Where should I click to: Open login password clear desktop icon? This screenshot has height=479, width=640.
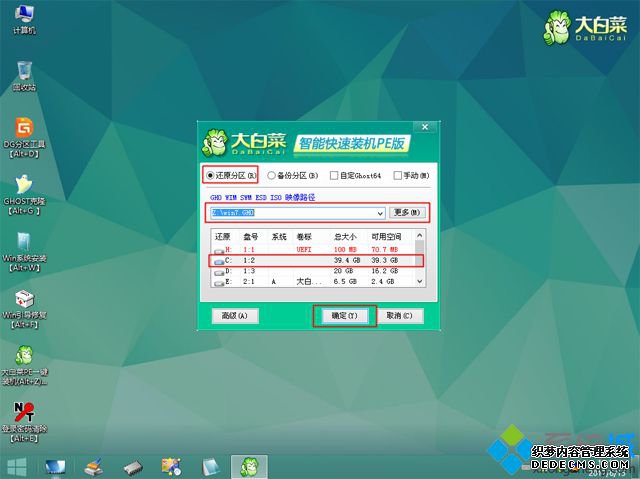point(24,422)
